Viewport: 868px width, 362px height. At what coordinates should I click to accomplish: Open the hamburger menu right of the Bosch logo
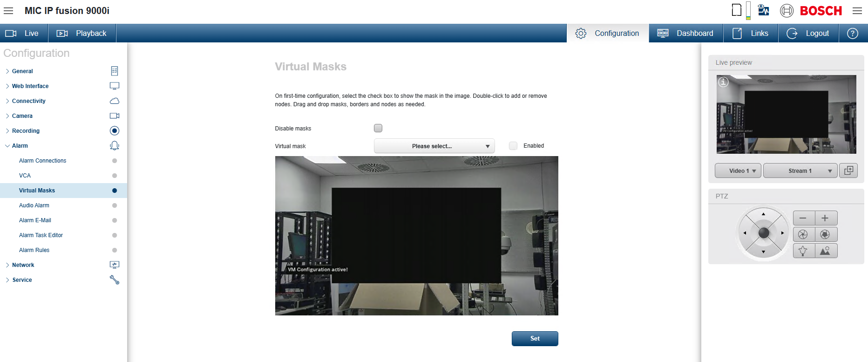(x=857, y=11)
